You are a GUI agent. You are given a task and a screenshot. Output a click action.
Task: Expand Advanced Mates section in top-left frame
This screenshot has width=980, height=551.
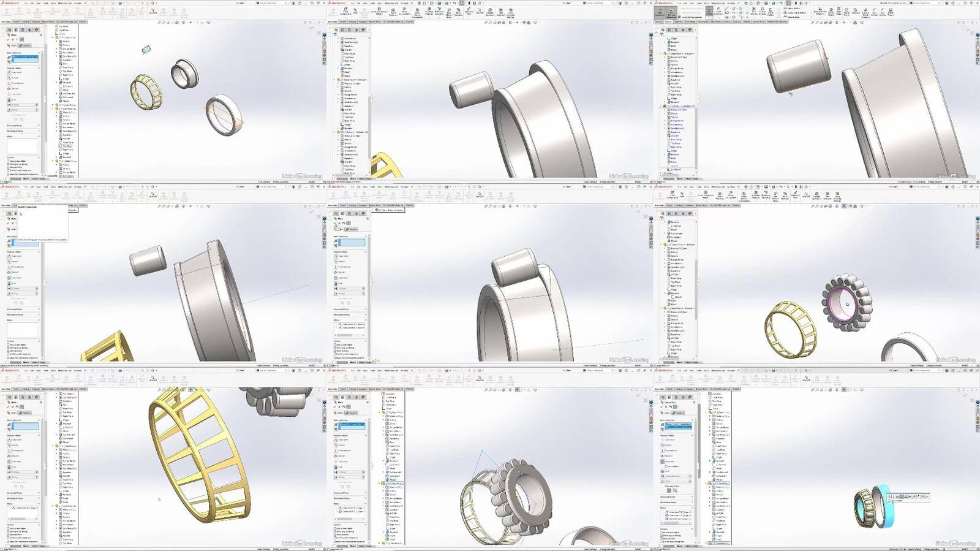click(23, 126)
